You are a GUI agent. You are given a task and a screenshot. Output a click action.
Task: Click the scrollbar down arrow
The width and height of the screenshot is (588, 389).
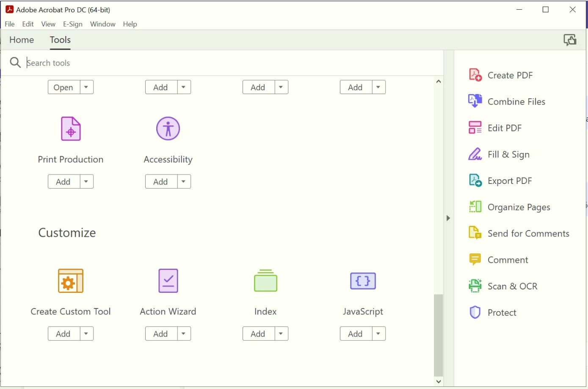439,381
